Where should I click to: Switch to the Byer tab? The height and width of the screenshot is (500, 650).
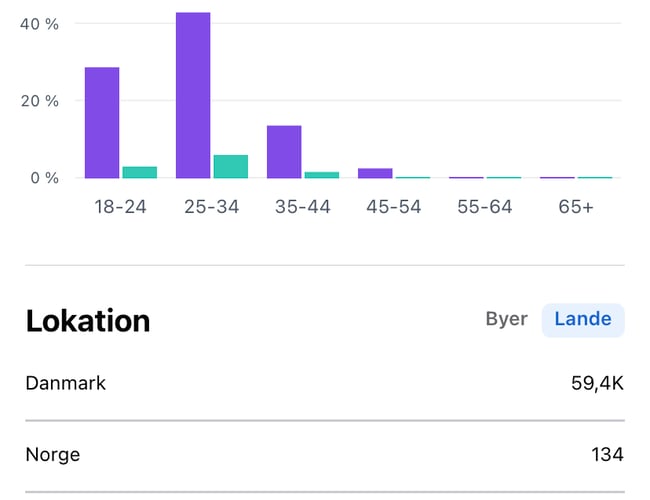coord(506,320)
